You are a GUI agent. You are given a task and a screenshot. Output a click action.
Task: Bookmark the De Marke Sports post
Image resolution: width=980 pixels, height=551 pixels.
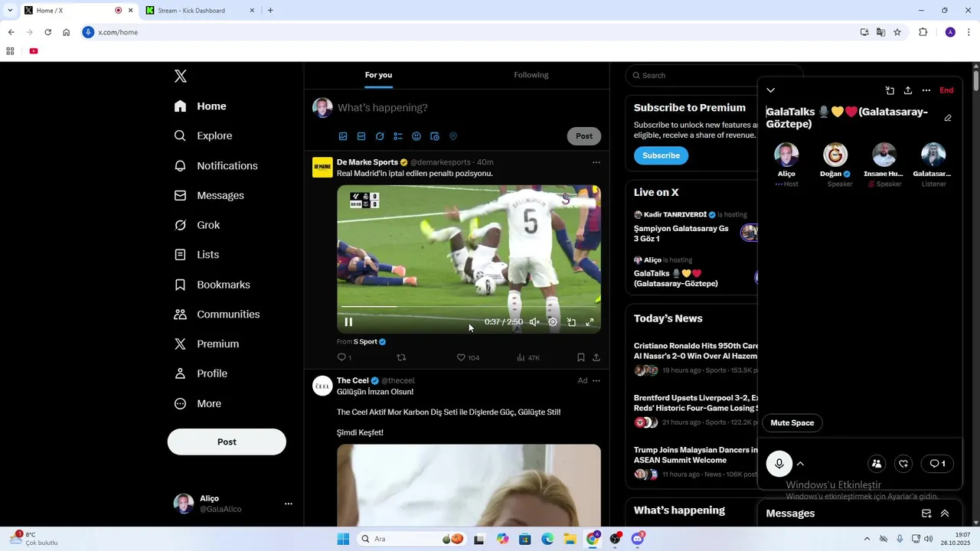(581, 357)
